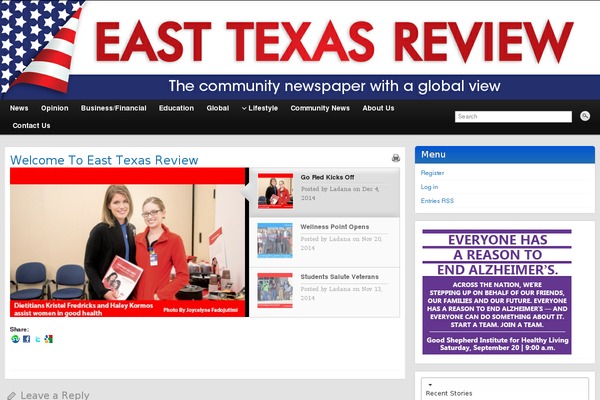Click the Register link in Menu
This screenshot has width=600, height=400.
pyautogui.click(x=432, y=173)
